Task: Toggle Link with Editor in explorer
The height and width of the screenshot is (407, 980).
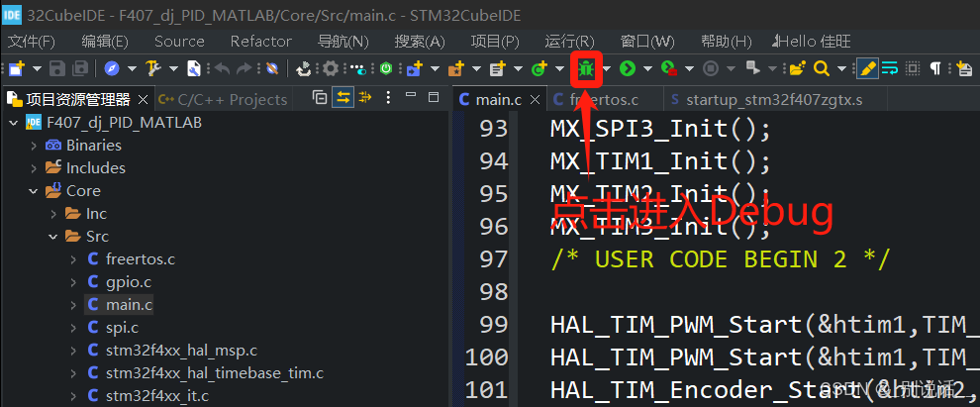Action: click(343, 97)
